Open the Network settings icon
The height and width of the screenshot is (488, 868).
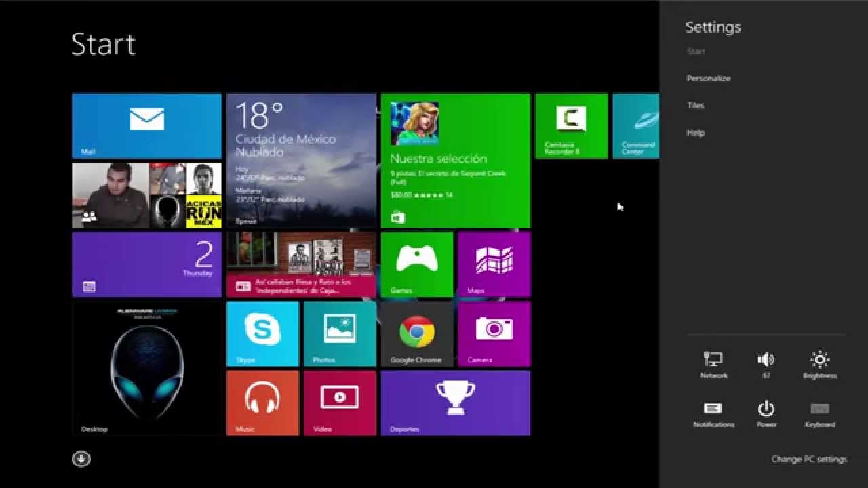tap(713, 365)
